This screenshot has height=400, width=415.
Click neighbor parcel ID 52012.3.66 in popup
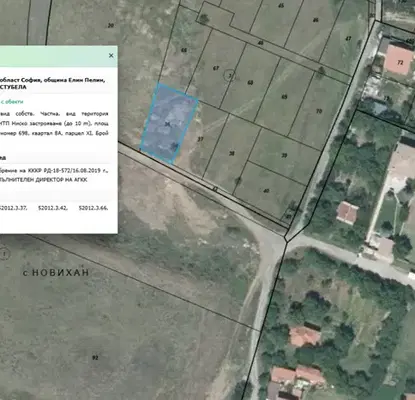(93, 208)
